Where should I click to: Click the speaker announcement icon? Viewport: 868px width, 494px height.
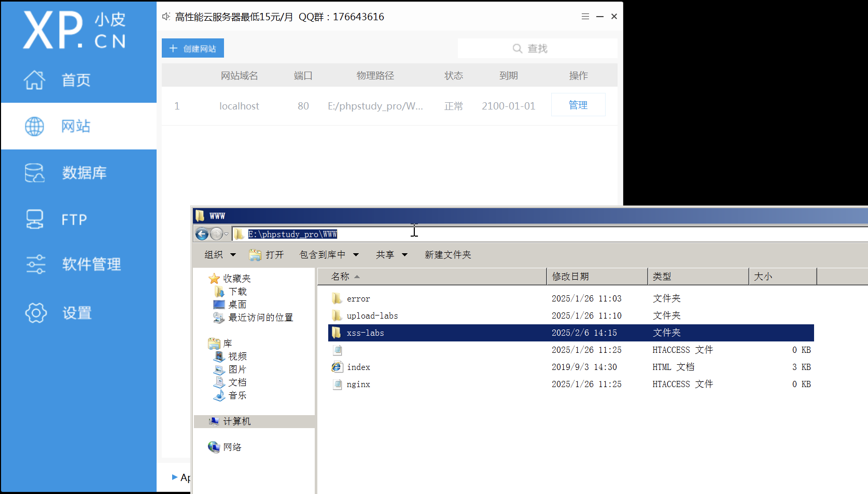(166, 17)
